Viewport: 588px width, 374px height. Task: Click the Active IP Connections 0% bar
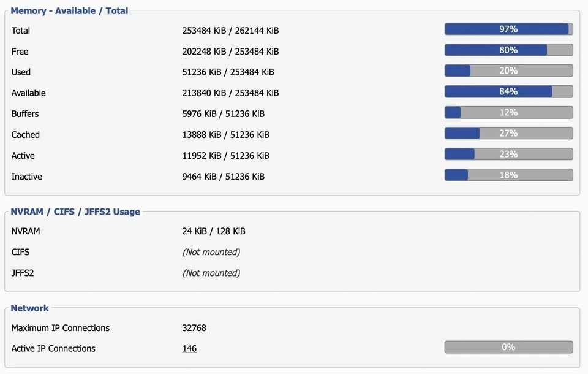point(508,348)
